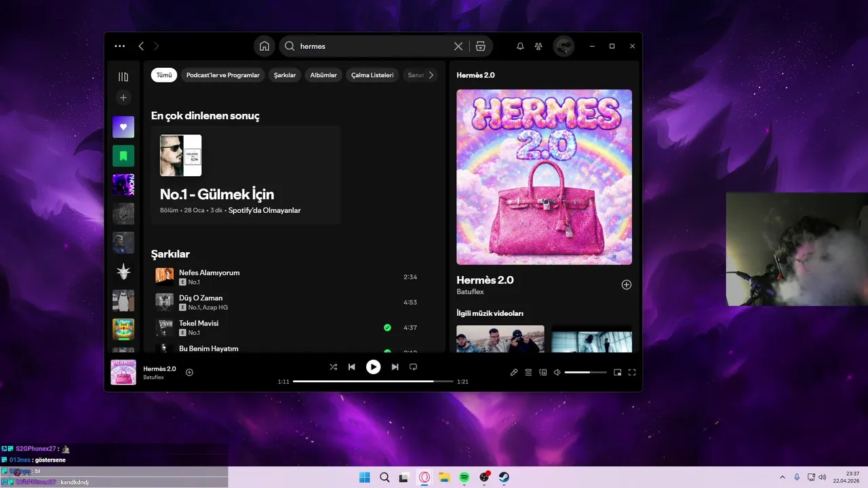
Task: Click the green check on Tekel Mavisi
Action: tap(387, 327)
